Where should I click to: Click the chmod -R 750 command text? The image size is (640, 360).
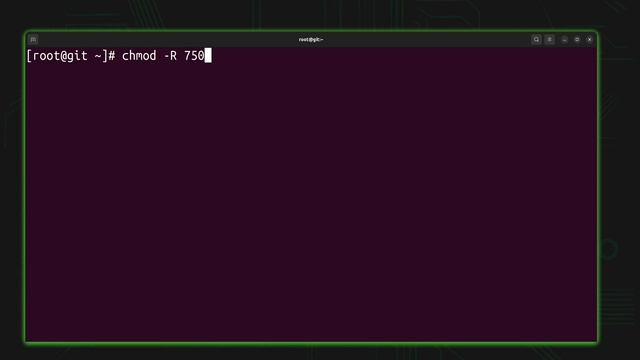point(163,56)
